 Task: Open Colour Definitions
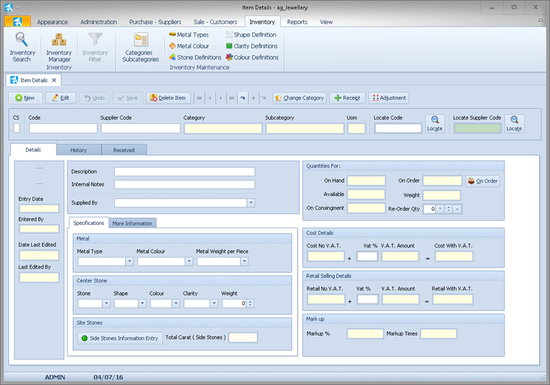(x=252, y=57)
